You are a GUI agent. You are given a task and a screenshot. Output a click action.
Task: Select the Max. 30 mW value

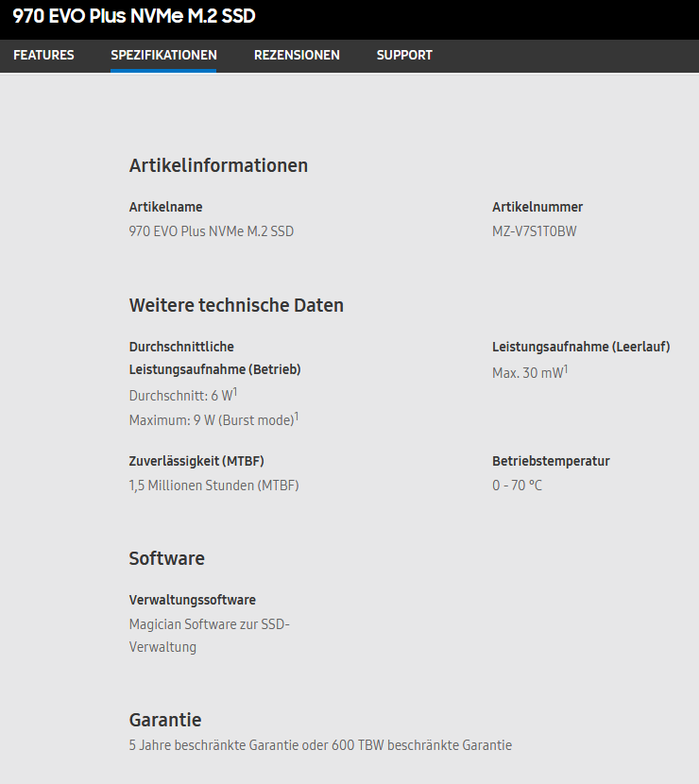pyautogui.click(x=530, y=372)
